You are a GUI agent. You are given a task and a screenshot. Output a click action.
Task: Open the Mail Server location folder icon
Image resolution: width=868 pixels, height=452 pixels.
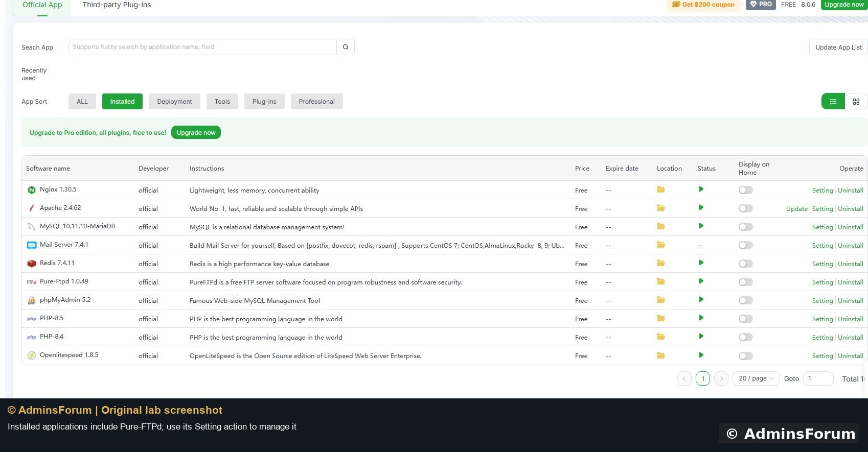pyautogui.click(x=660, y=245)
